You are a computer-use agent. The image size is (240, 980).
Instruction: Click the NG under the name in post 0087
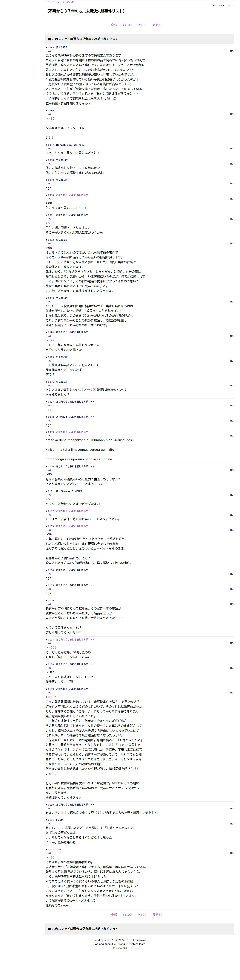pyautogui.click(x=49, y=149)
